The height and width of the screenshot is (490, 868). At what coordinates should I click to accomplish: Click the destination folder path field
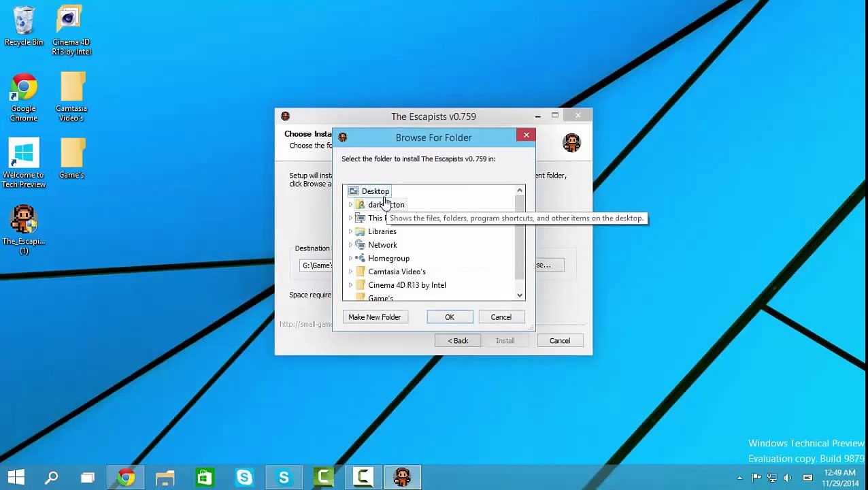click(x=316, y=265)
